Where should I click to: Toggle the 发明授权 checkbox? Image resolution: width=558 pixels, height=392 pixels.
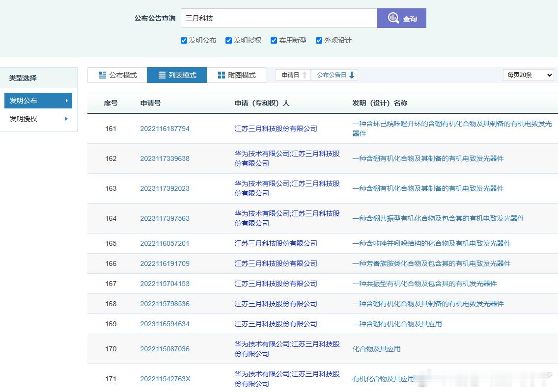point(229,41)
